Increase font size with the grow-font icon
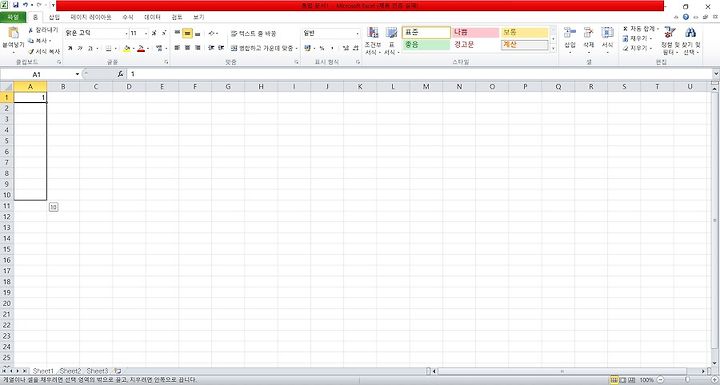Screen dimensions: 720x385 tap(154, 33)
